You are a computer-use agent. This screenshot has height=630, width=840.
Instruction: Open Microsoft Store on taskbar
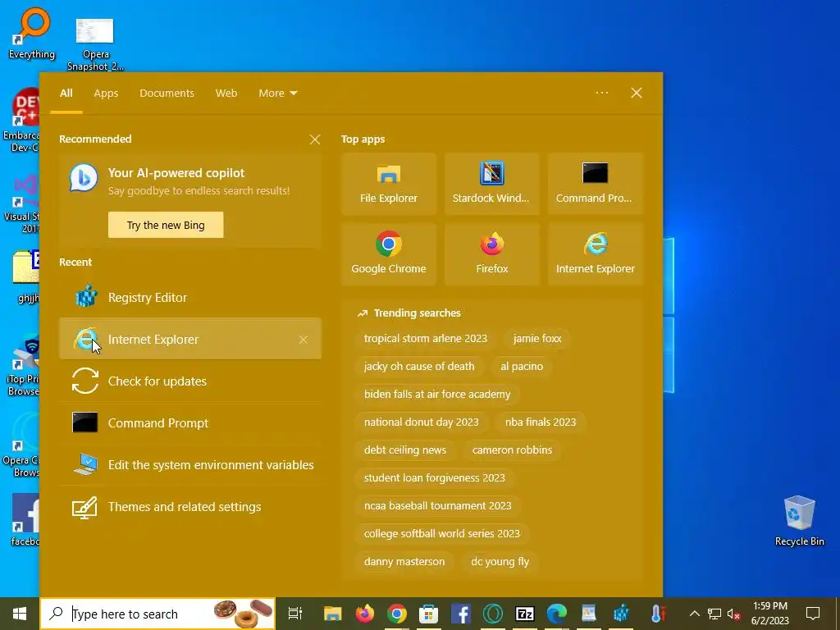tap(428, 614)
